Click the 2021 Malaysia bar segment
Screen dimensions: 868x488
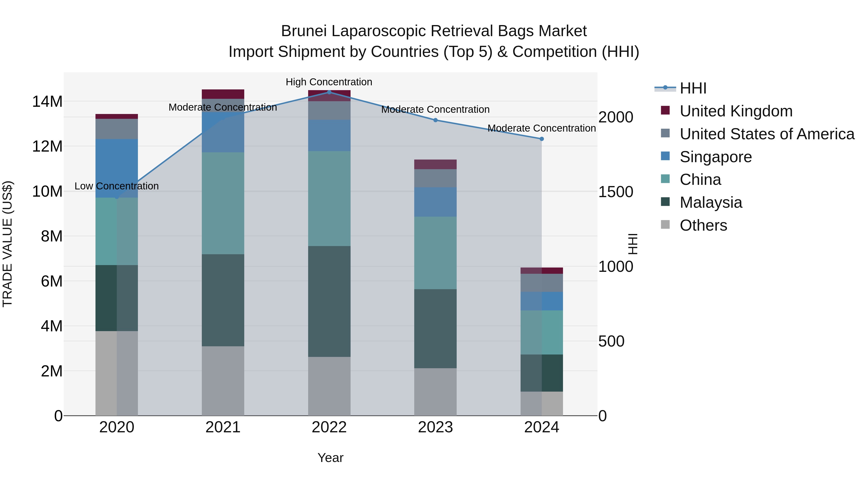click(x=223, y=300)
